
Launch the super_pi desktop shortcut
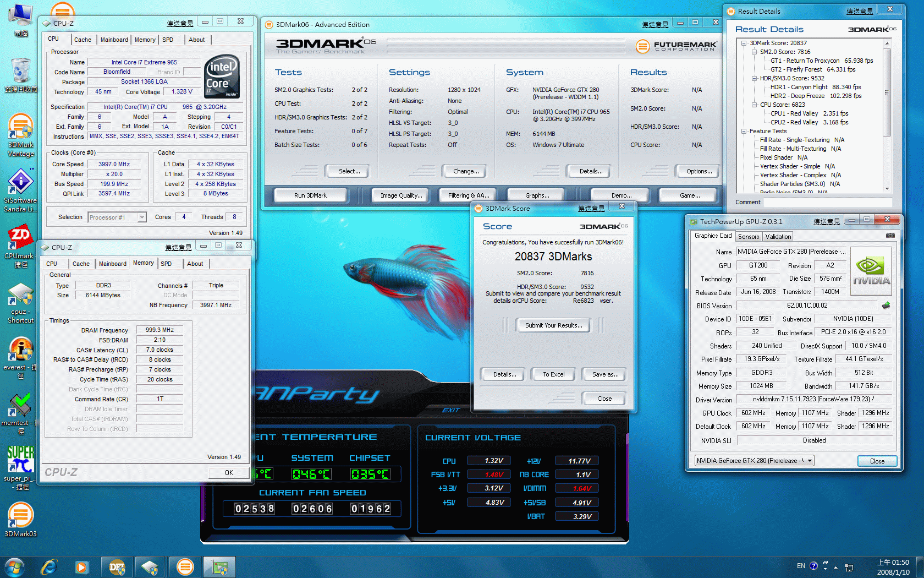pos(20,468)
